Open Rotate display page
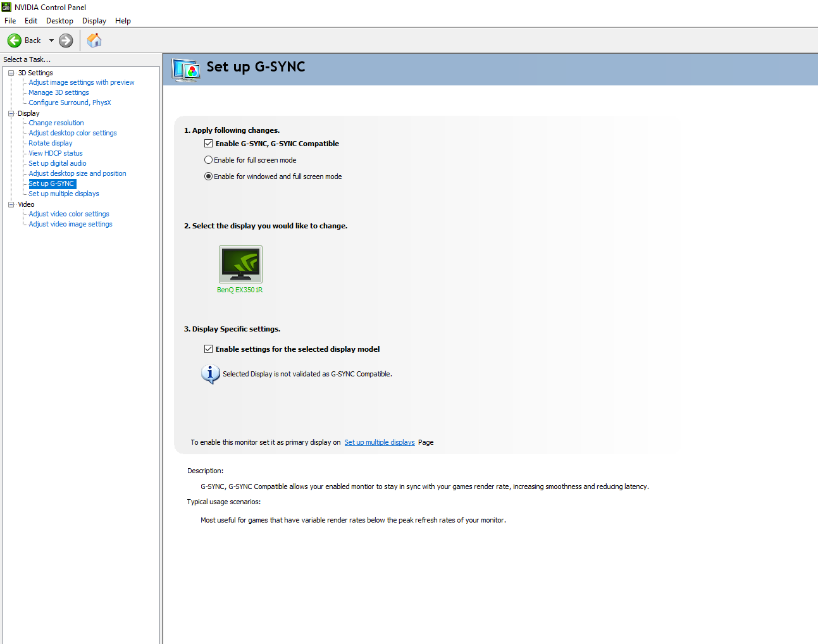The height and width of the screenshot is (644, 818). (x=51, y=143)
